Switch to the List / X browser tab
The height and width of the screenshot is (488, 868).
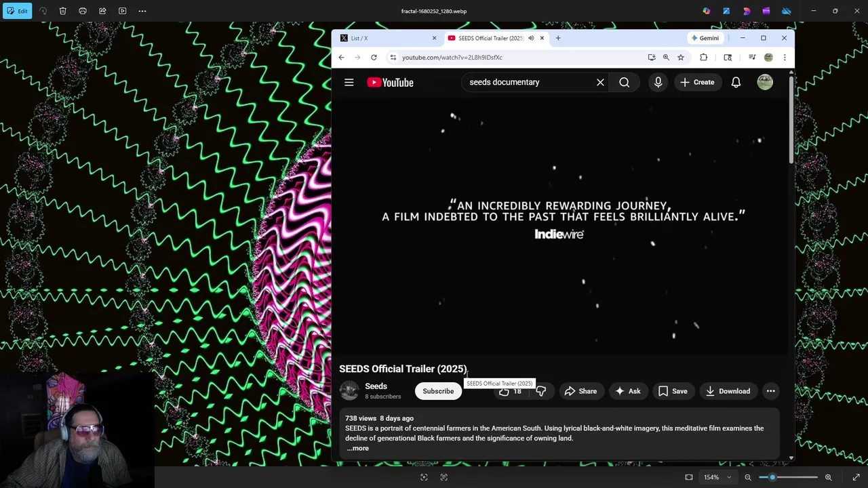387,38
